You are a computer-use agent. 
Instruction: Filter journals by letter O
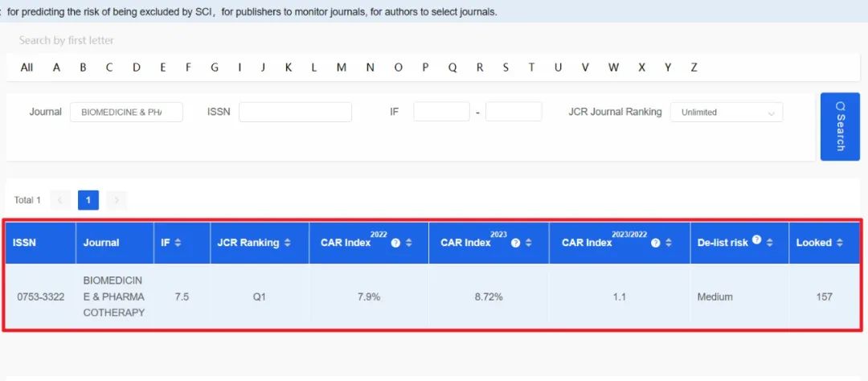pos(398,68)
